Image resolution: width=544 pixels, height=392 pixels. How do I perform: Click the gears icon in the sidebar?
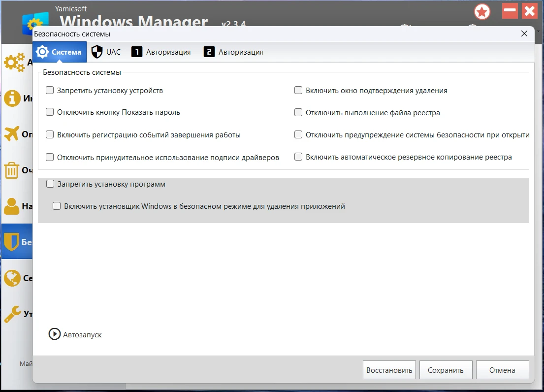coord(14,63)
